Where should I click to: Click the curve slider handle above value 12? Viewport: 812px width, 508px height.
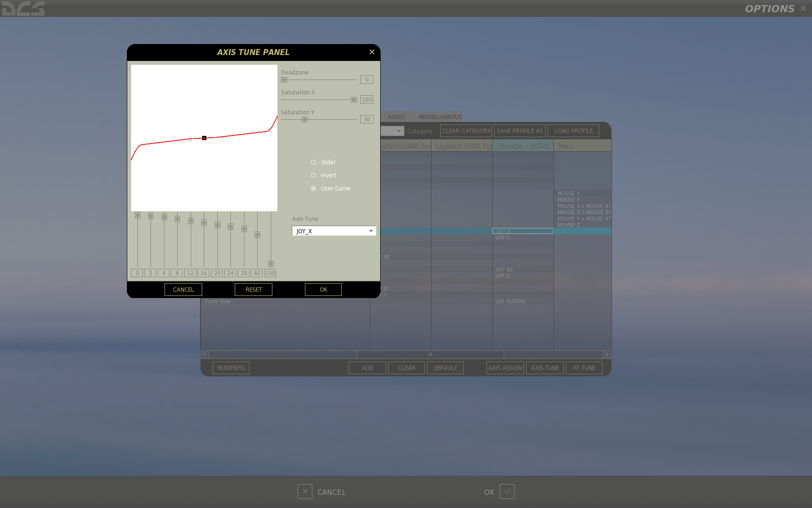[x=191, y=221]
